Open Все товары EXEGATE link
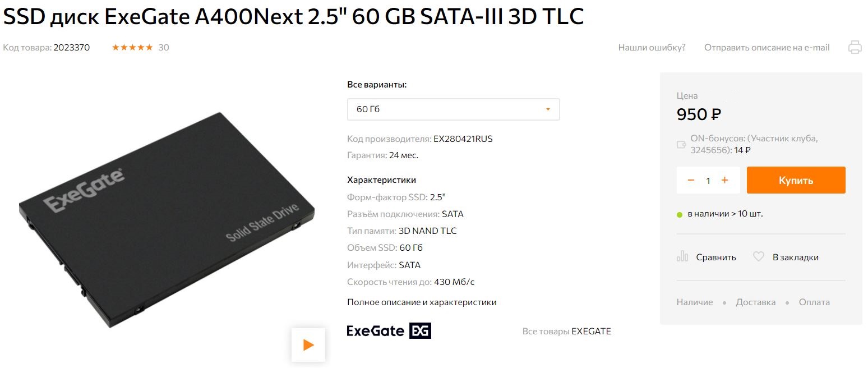The width and height of the screenshot is (868, 368). tap(566, 332)
